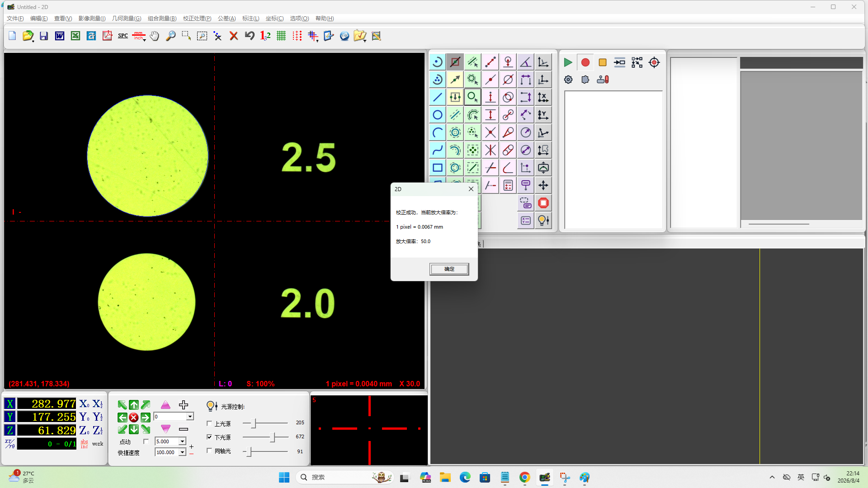Select the magnifier zoom tool

click(x=170, y=36)
